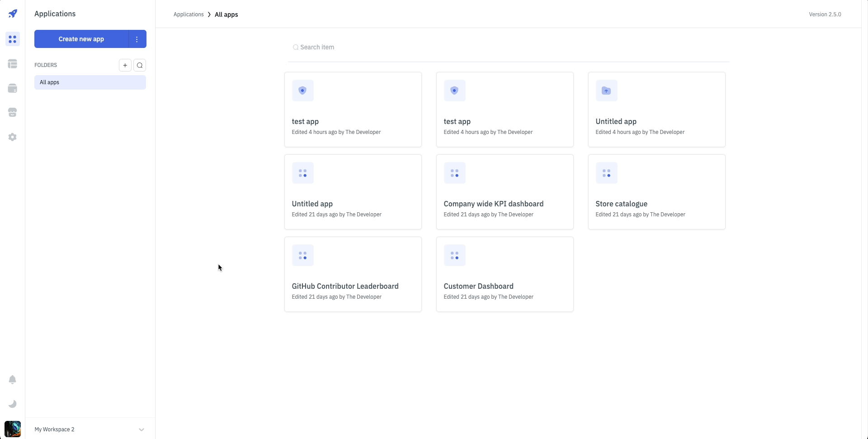This screenshot has width=868, height=439.
Task: Open the Company wide KPI dashboard card
Action: tap(505, 192)
